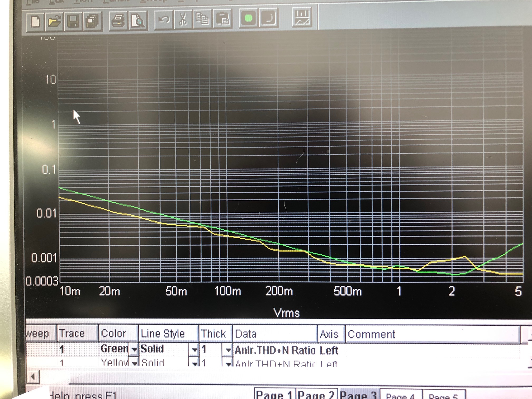The height and width of the screenshot is (399, 532).
Task: Open the line style dropdown for the Yellow trace
Action: [x=194, y=363]
